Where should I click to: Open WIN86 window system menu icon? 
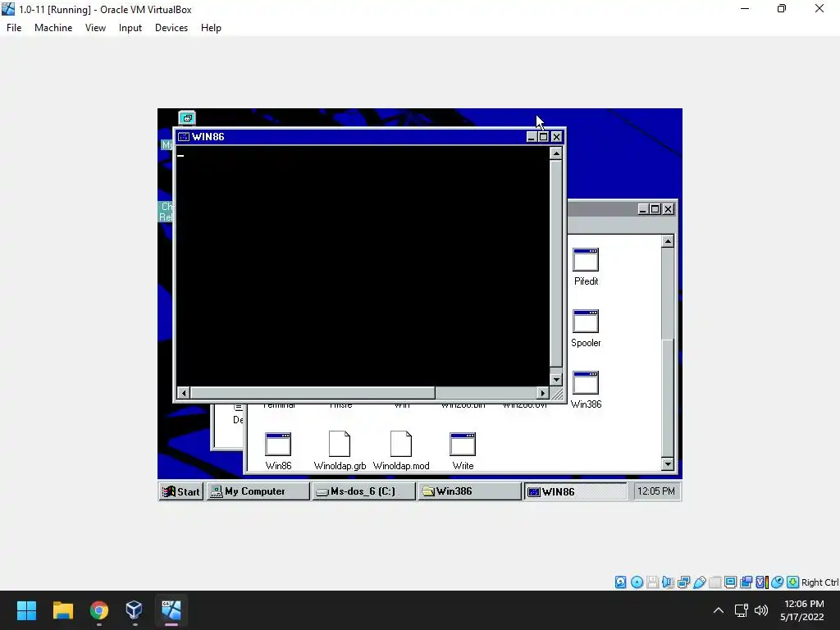(x=184, y=137)
